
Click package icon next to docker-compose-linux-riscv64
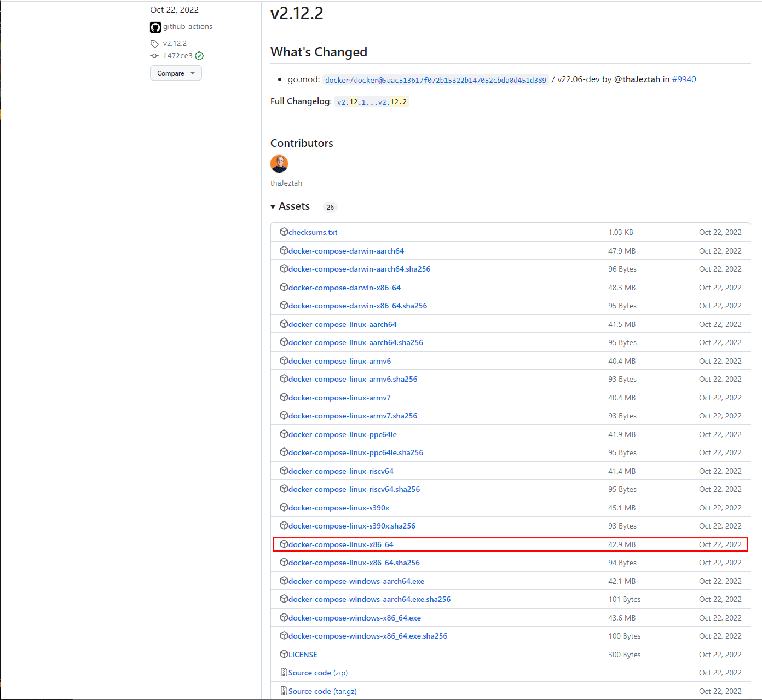pyautogui.click(x=284, y=471)
